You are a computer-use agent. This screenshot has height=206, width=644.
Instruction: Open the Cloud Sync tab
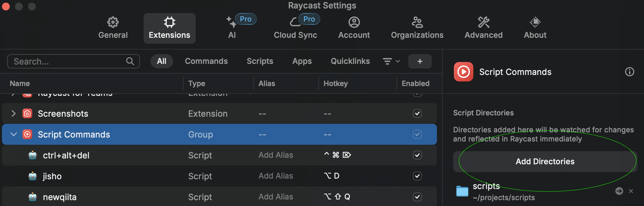click(x=295, y=28)
